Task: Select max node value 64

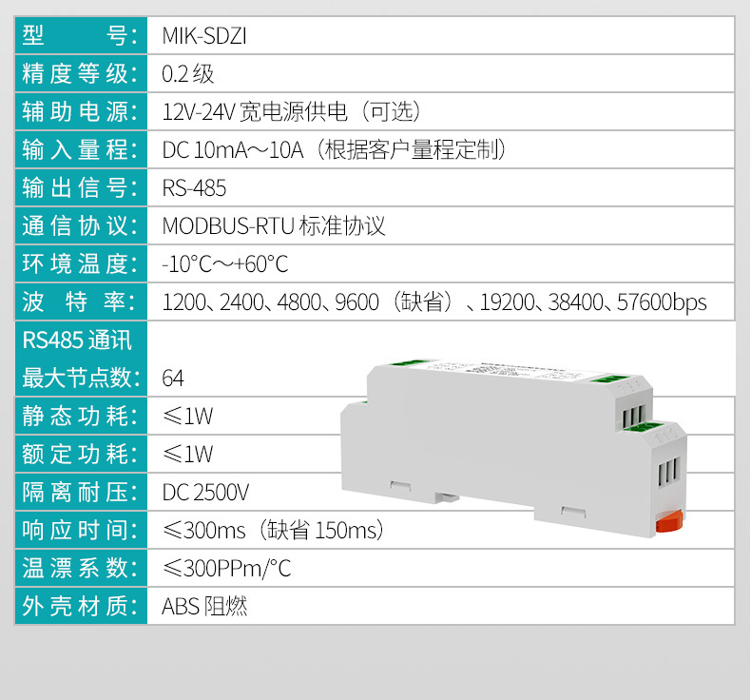Action: coord(173,379)
